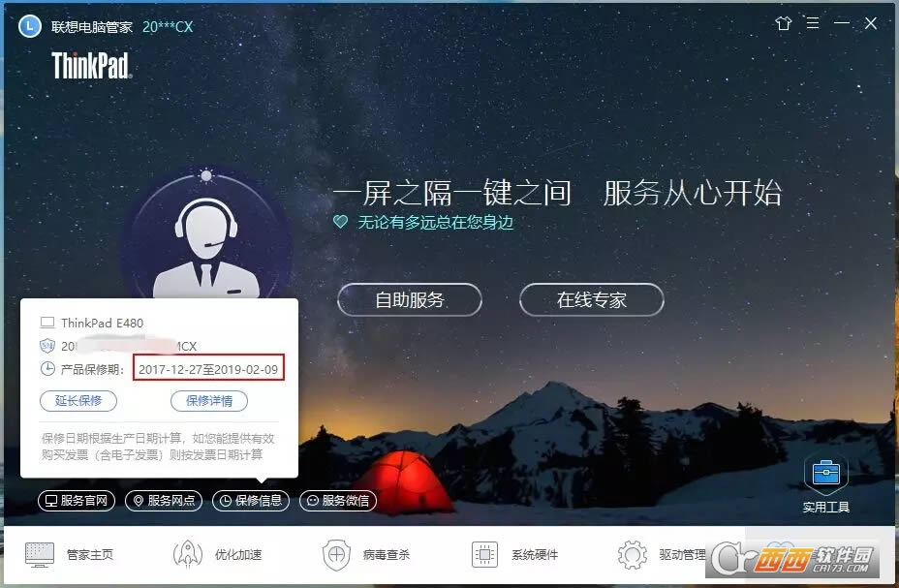Click the 系统硬件 chip icon
Viewport: 899px width, 588px height.
(484, 554)
